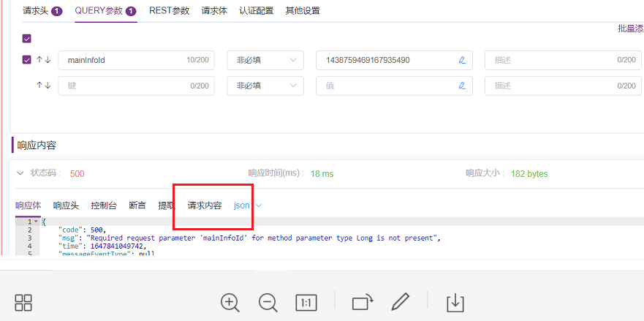Open the 非必填 dropdown in the empty row
644x321 pixels.
(265, 86)
